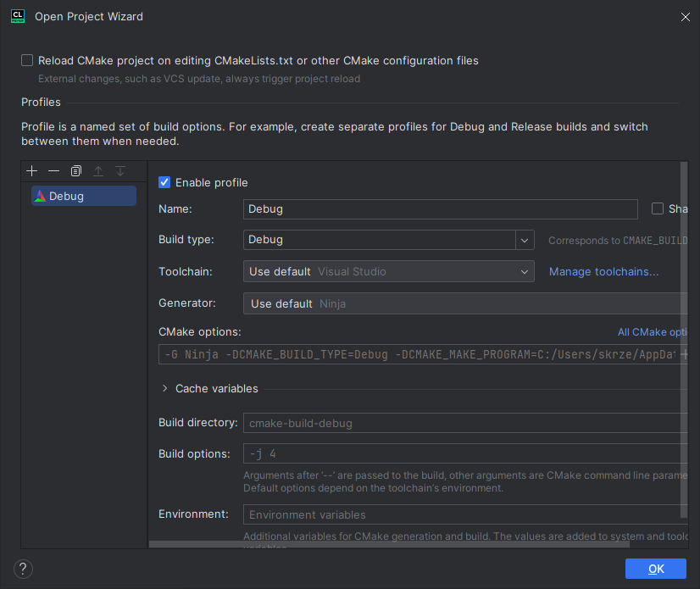Move profile down arrow icon
700x589 pixels.
[x=120, y=171]
